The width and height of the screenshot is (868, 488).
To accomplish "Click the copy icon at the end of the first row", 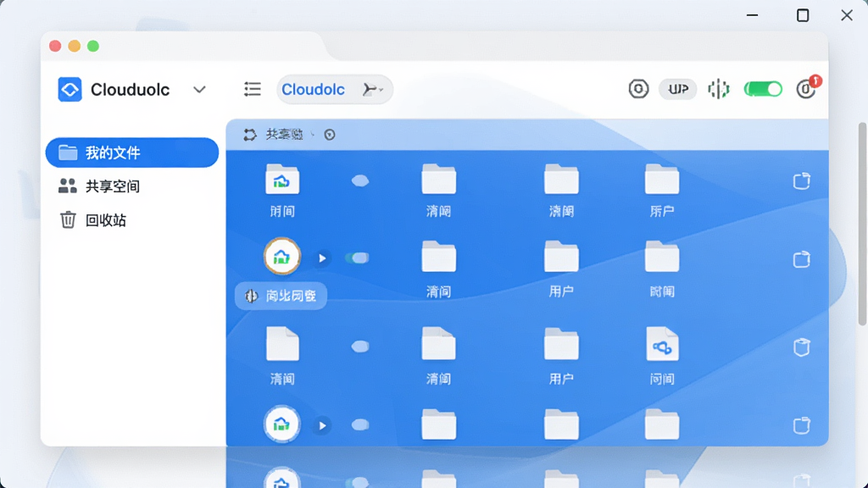I will click(802, 181).
